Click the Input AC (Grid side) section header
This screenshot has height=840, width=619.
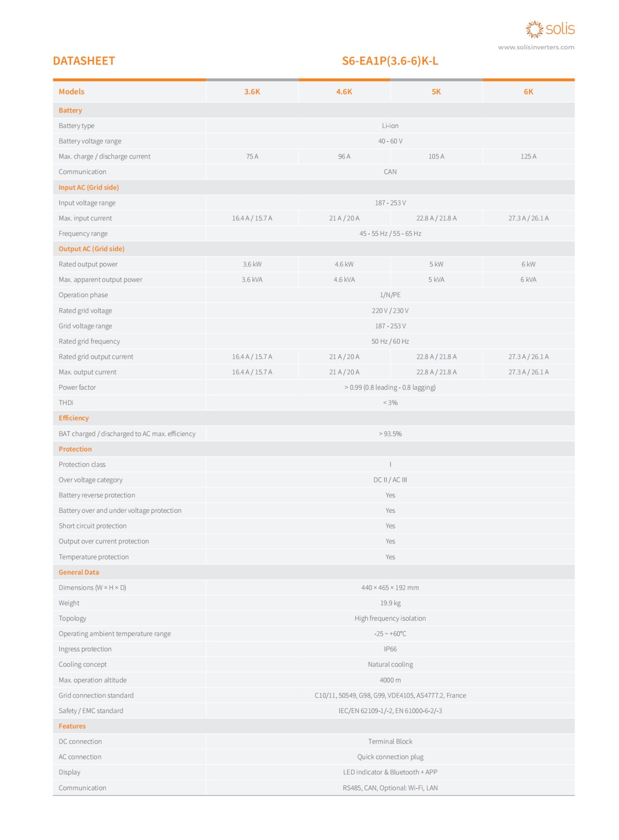pos(89,187)
